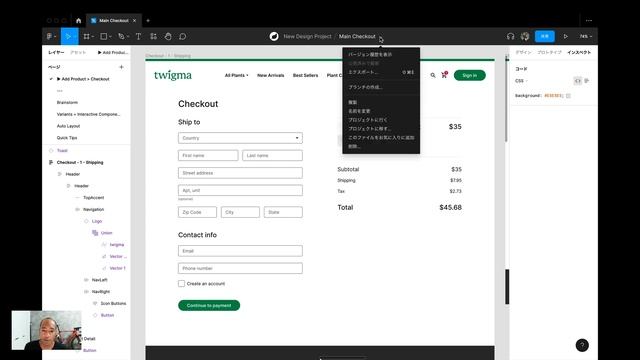Click Best Sellers nav link
Viewport: 640px width, 360px height.
305,75
